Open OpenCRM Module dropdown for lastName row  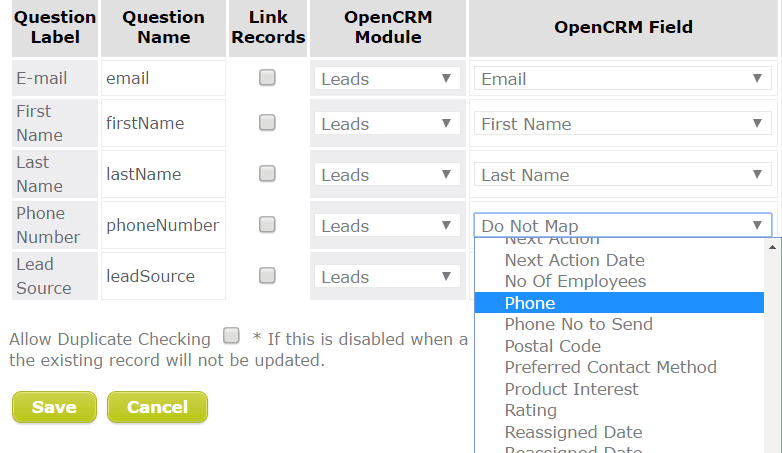(387, 175)
